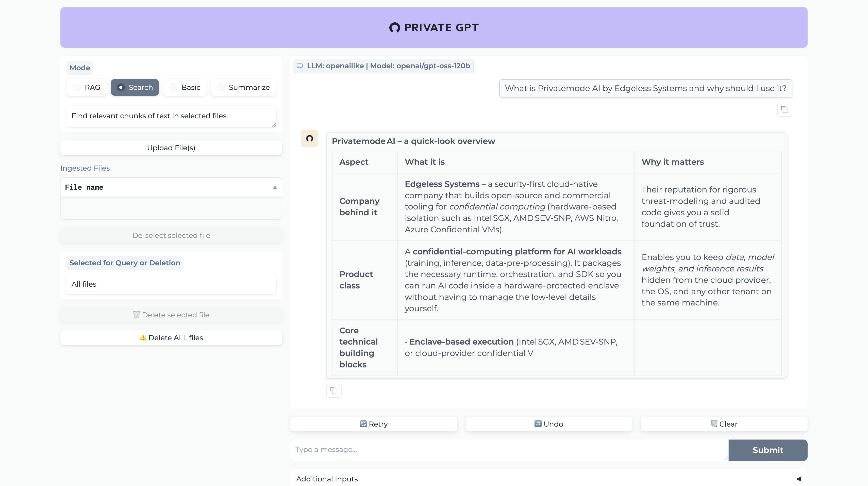The width and height of the screenshot is (868, 486).
Task: Select Summarize mode
Action: [221, 88]
